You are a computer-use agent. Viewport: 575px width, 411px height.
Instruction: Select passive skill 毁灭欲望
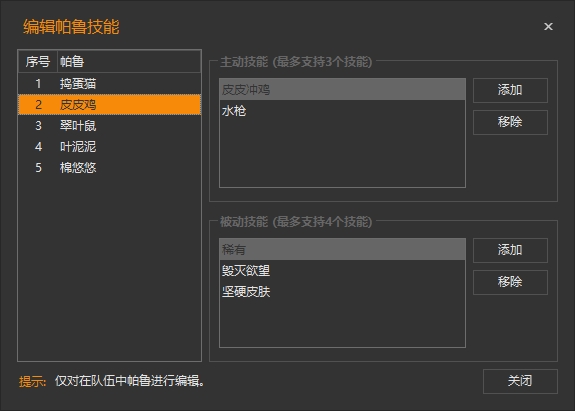pos(342,271)
